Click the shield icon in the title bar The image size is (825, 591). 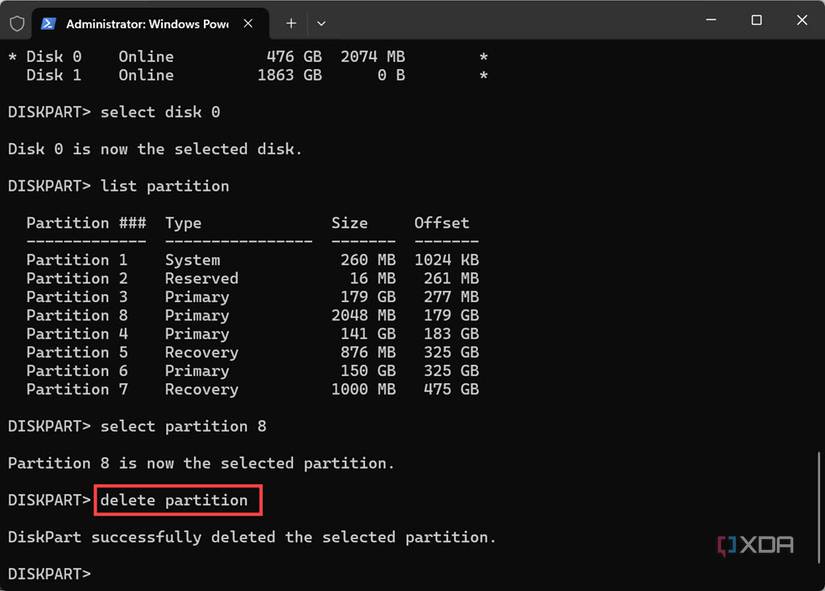(15, 21)
